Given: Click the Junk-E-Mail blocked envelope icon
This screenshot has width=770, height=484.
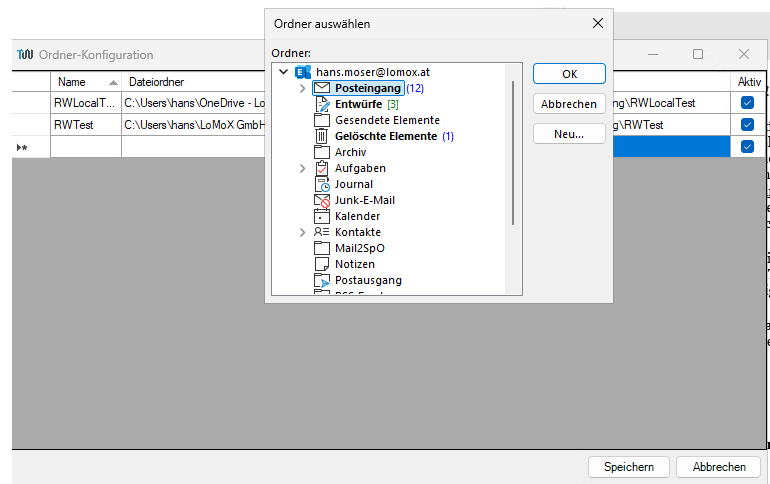Looking at the screenshot, I should tap(322, 200).
